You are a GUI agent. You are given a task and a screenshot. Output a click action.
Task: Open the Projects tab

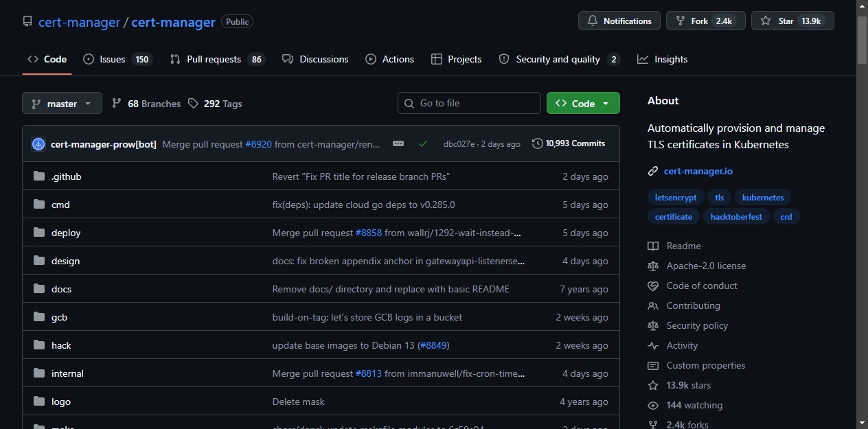click(x=457, y=59)
